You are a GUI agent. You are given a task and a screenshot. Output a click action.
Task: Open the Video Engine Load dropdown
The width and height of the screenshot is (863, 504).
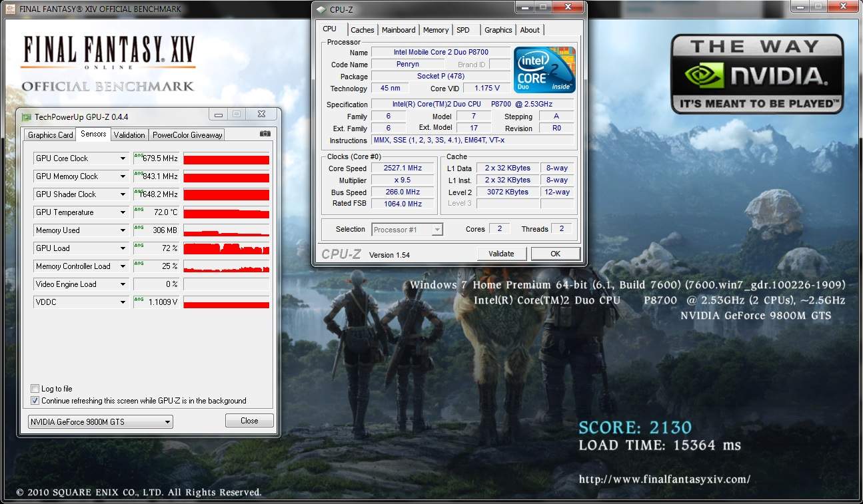coord(123,284)
